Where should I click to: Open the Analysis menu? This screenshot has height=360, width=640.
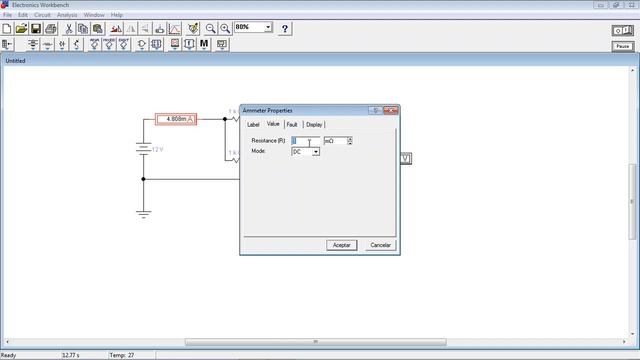[x=67, y=15]
